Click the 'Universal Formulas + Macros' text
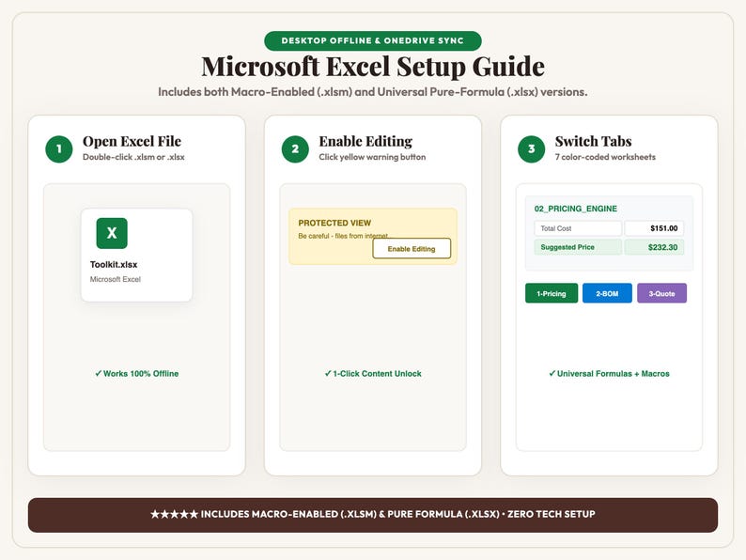The width and height of the screenshot is (746, 560). click(609, 374)
